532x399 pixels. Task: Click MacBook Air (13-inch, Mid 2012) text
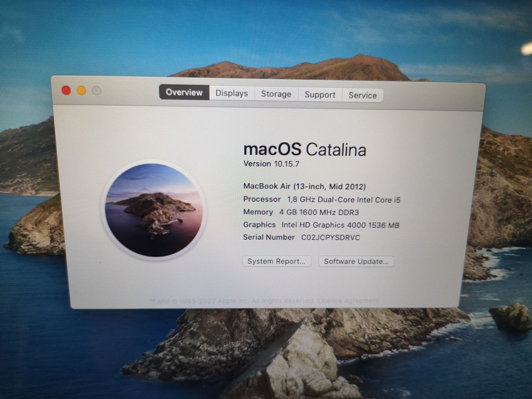pos(304,186)
